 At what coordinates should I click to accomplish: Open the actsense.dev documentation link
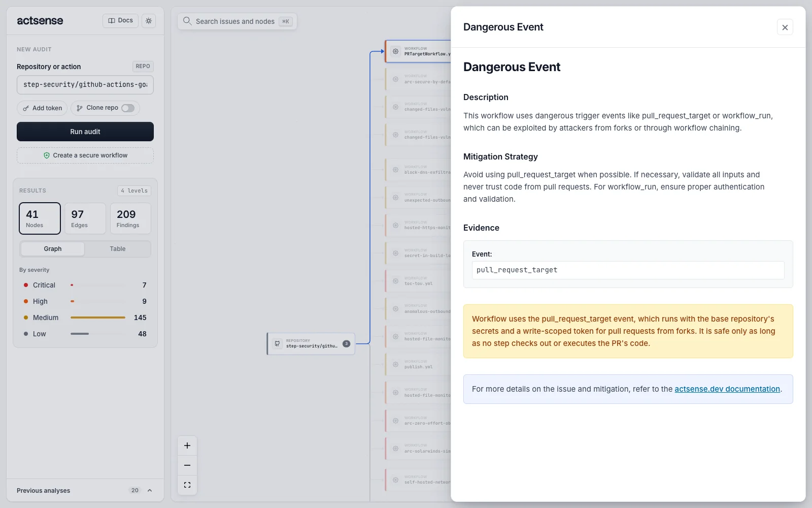tap(727, 389)
